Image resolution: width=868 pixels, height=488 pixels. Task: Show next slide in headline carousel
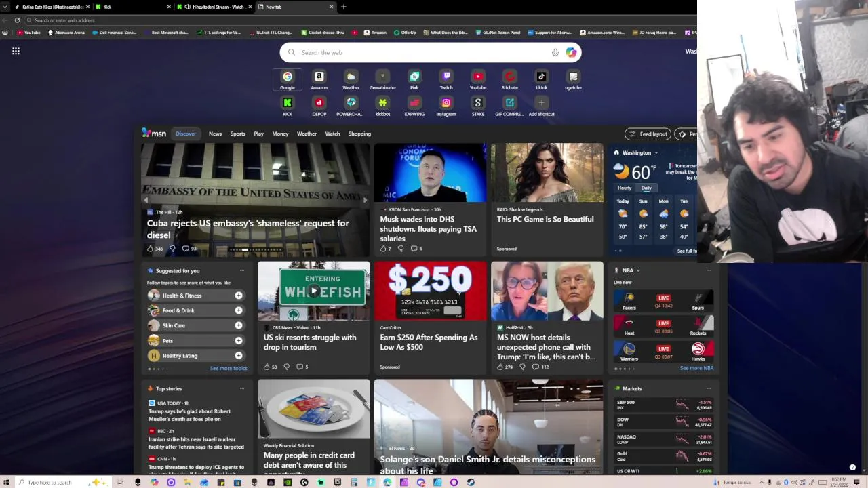click(x=365, y=200)
